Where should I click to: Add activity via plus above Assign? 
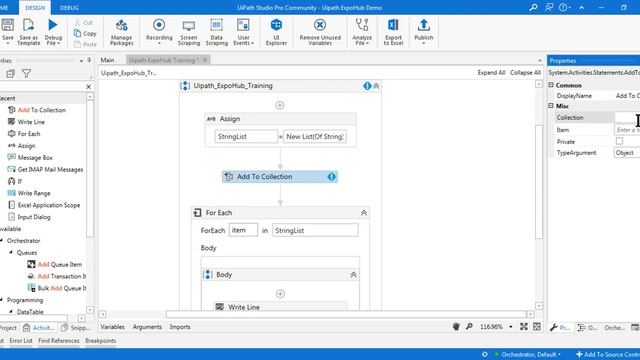[x=280, y=105]
